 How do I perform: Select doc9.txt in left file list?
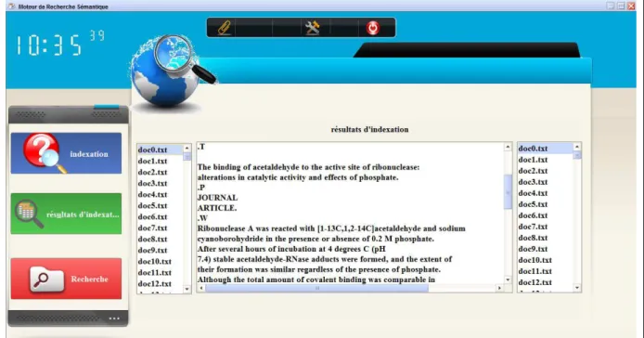[161, 250]
